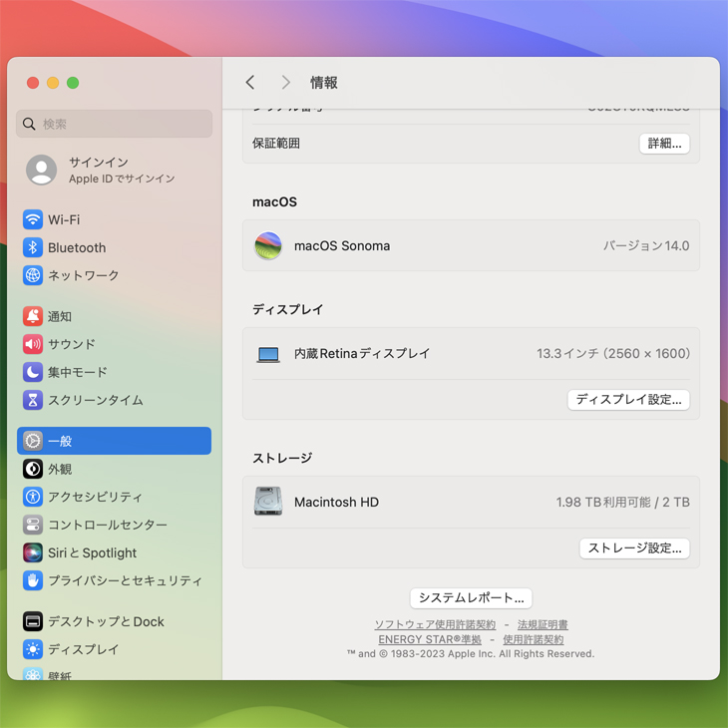
Task: Open ディスプレイ設定... button
Action: (x=628, y=400)
